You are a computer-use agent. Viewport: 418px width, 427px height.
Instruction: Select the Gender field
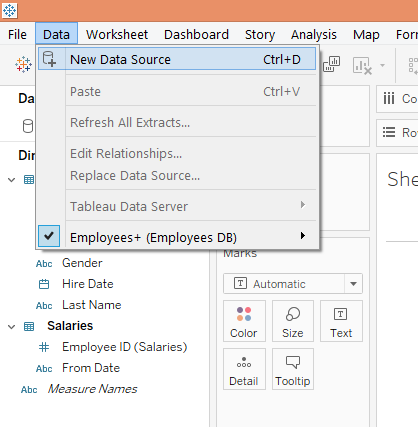pyautogui.click(x=82, y=263)
